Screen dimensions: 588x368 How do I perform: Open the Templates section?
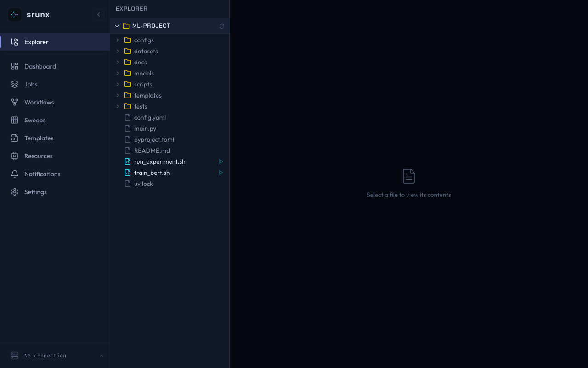(39, 138)
